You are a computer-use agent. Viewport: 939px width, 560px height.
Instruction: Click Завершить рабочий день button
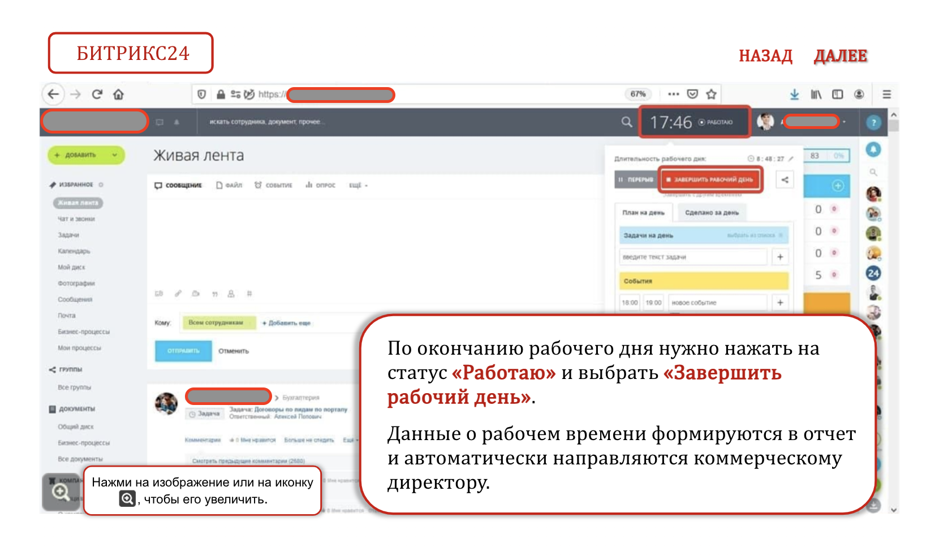pyautogui.click(x=710, y=180)
